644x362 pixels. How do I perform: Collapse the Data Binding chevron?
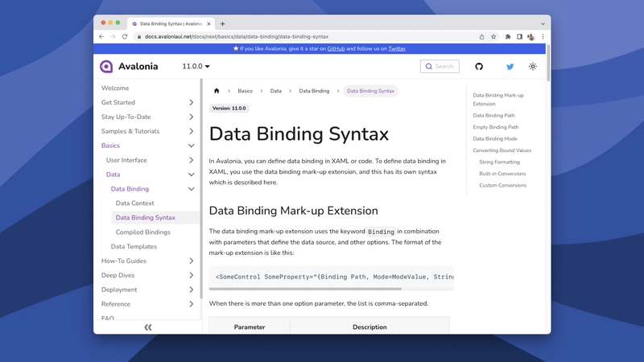click(x=192, y=189)
